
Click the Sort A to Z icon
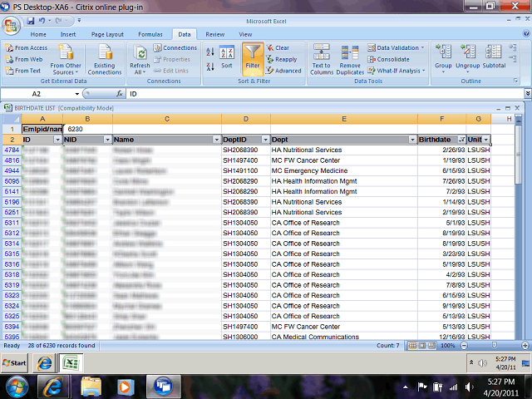coord(209,52)
